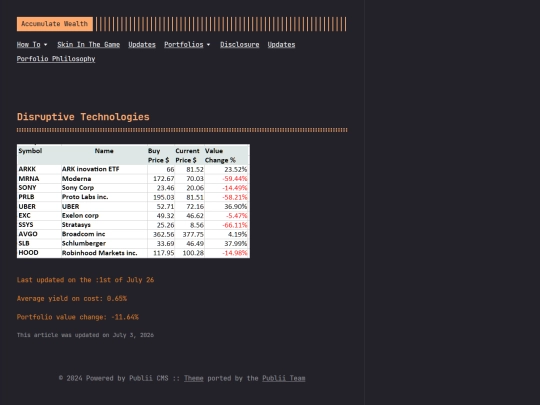Expand the How To dropdown arrow
The height and width of the screenshot is (405, 540).
click(x=45, y=45)
